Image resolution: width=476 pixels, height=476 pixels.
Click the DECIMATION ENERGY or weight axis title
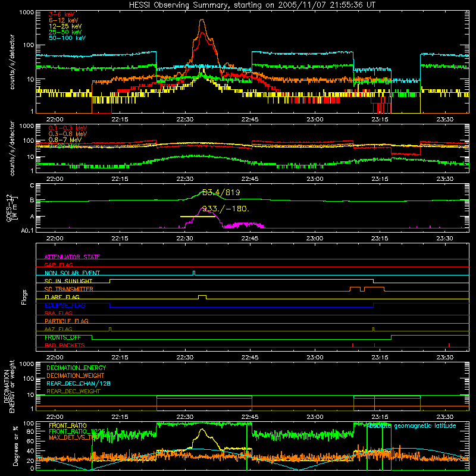9,386
